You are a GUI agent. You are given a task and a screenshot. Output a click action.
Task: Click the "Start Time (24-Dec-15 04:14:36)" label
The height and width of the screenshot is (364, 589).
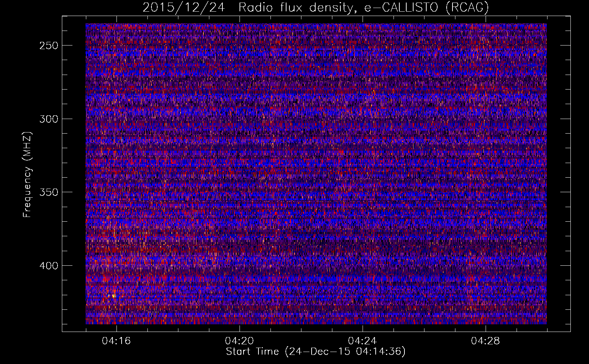point(316,352)
